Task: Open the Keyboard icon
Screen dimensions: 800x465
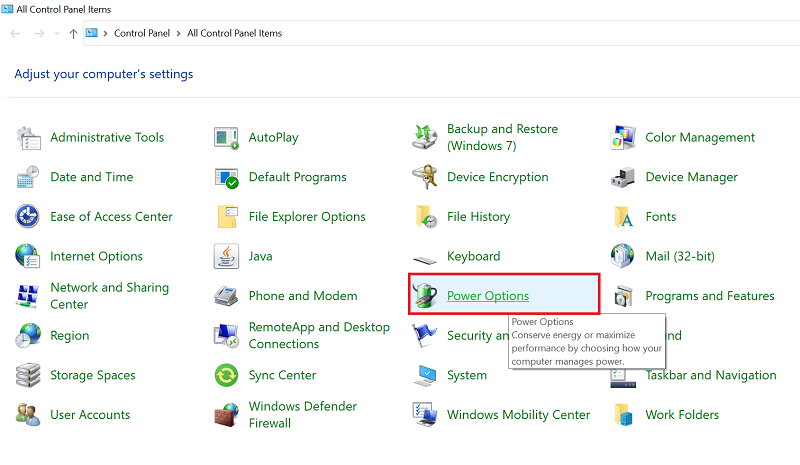Action: pyautogui.click(x=424, y=260)
